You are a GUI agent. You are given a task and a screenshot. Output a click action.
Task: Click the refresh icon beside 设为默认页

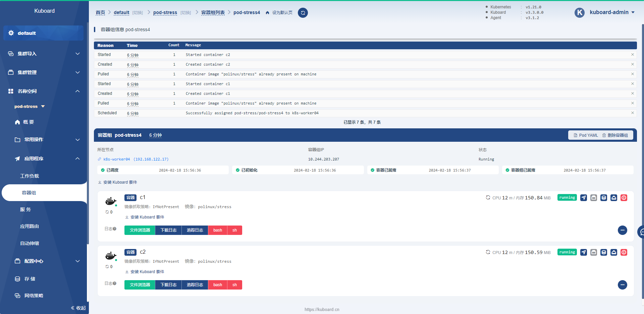303,13
